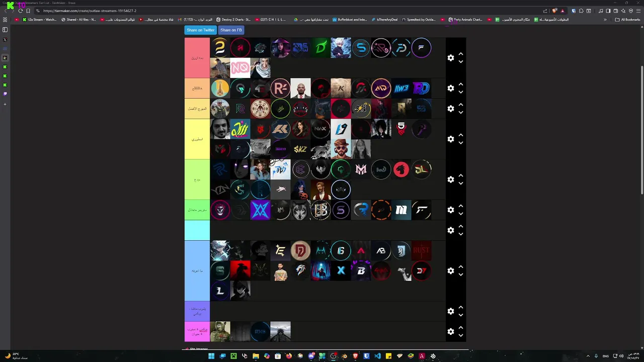Click Share on Twitter button

(x=201, y=30)
